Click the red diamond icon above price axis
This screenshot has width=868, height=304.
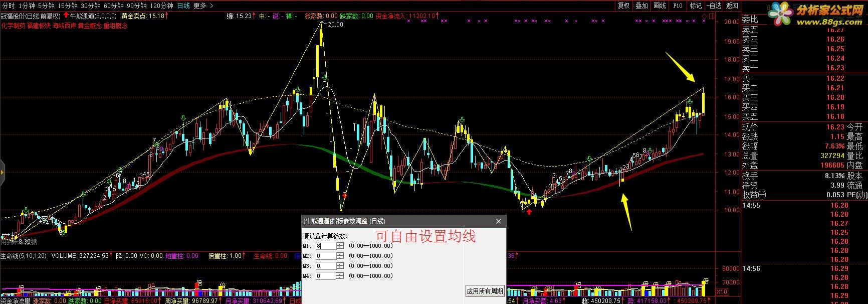click(x=704, y=17)
